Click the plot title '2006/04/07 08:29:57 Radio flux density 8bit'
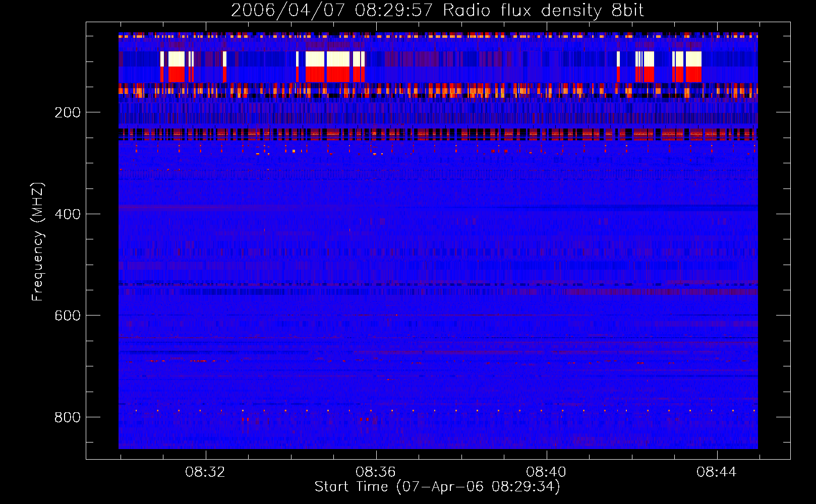 pos(437,11)
